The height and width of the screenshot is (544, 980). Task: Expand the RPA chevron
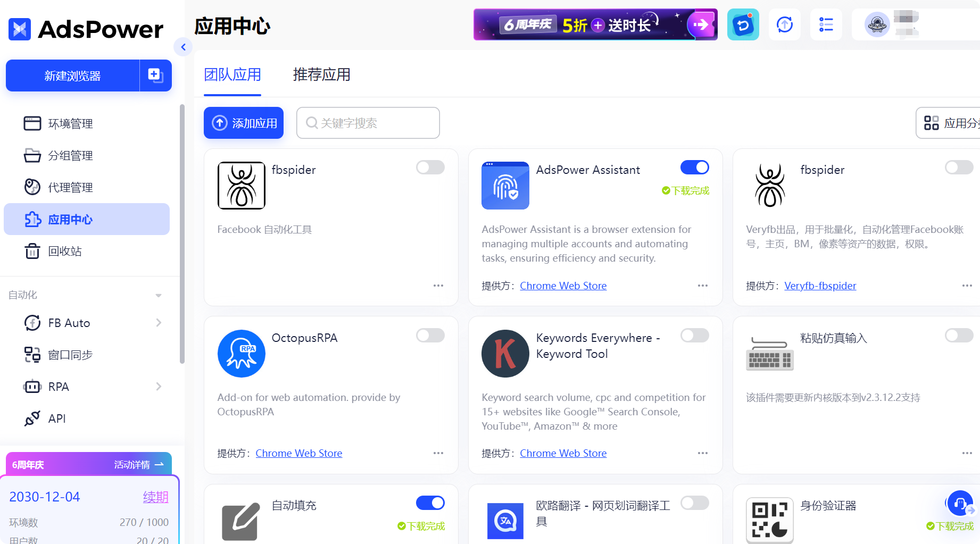pyautogui.click(x=159, y=387)
